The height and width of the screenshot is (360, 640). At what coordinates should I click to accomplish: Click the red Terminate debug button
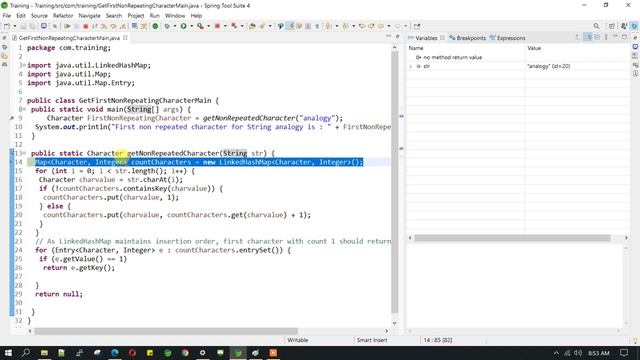tap(86, 26)
